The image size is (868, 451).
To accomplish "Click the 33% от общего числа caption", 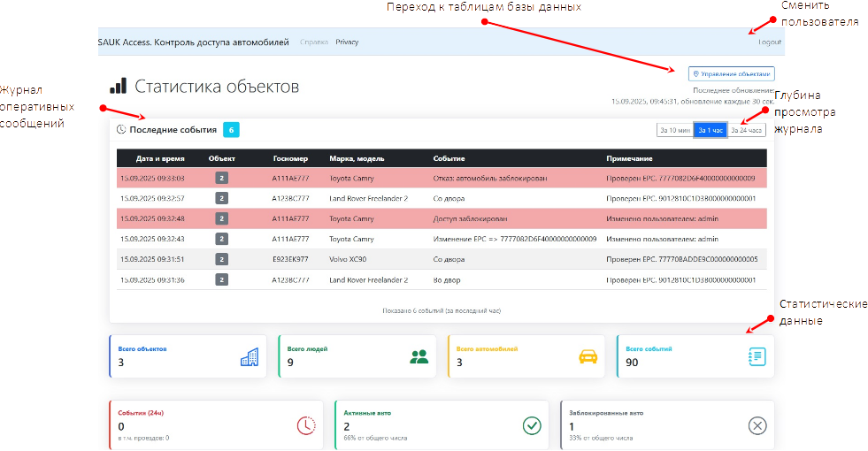I will point(601,438).
